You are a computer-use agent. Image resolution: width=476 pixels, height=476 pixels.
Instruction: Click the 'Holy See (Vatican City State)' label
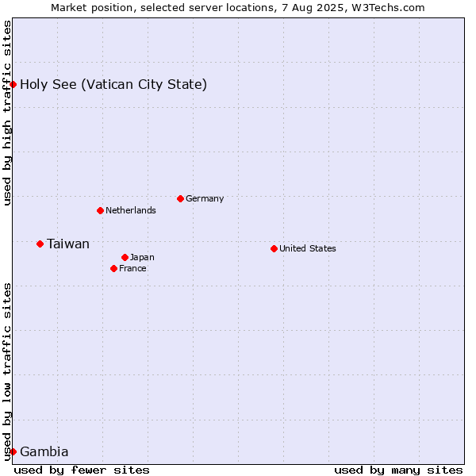coord(113,84)
